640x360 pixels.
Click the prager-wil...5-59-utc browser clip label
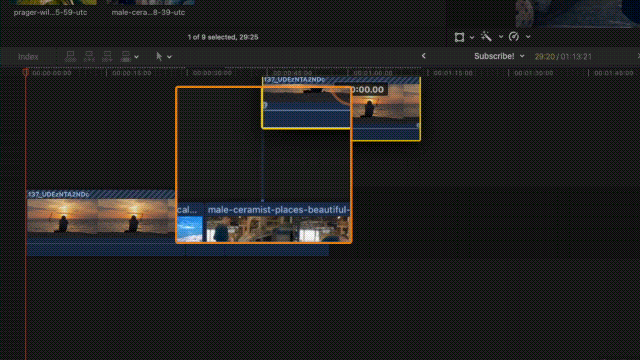point(50,13)
